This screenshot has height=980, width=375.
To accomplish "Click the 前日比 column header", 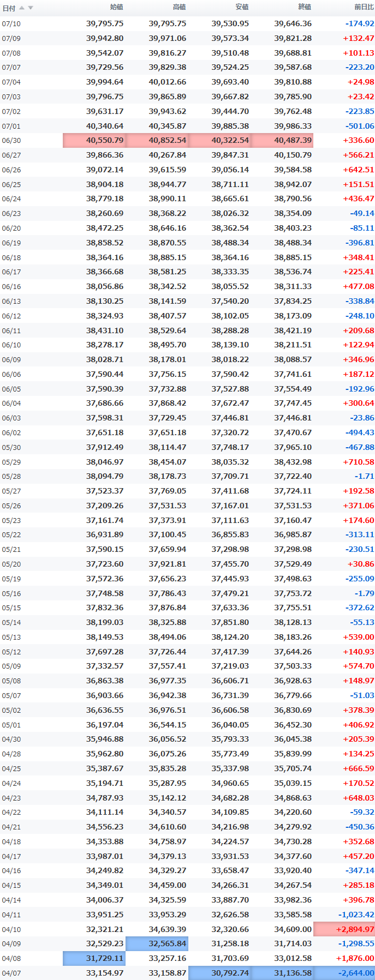I will point(364,7).
